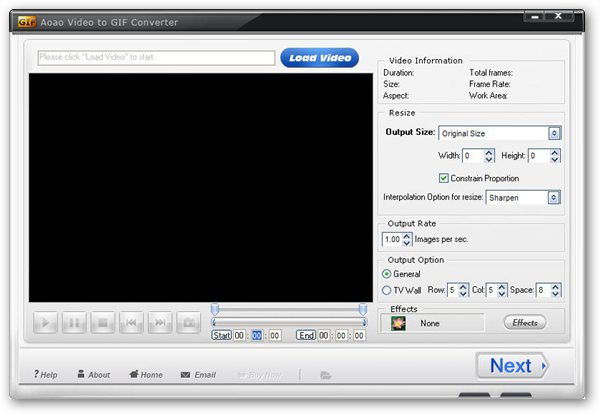Decrease Output Rate images per sec
The image size is (600, 414).
tap(407, 243)
